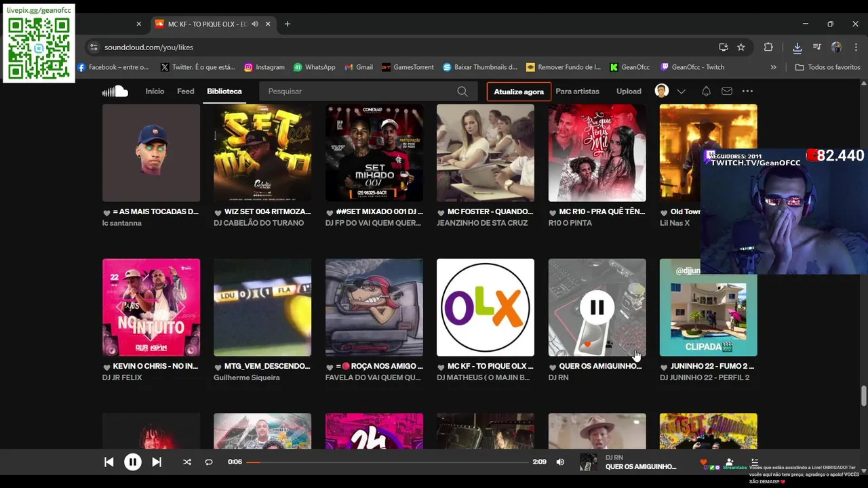Image resolution: width=868 pixels, height=488 pixels.
Task: Open GeanOfcc - Twitch bookmark
Action: [692, 67]
